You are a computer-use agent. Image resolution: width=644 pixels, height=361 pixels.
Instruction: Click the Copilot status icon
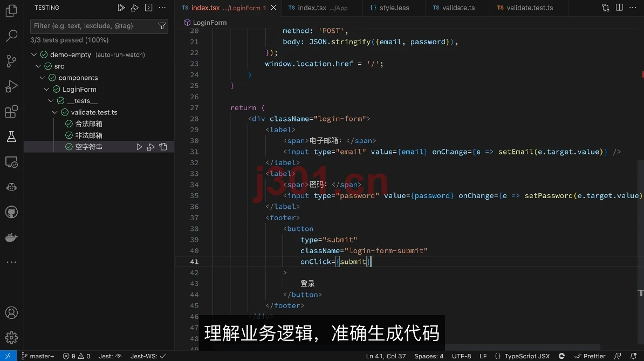(x=562, y=356)
